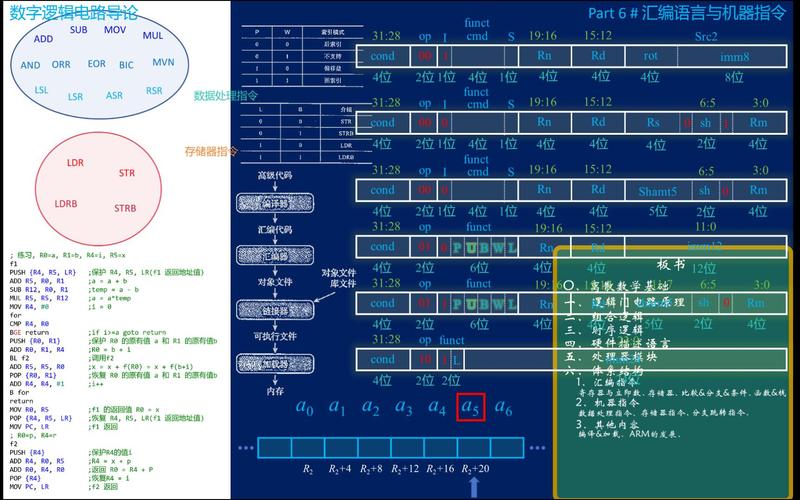Click the 高级代码 flowchart label
Screen dimensions: 800x500
click(x=275, y=176)
